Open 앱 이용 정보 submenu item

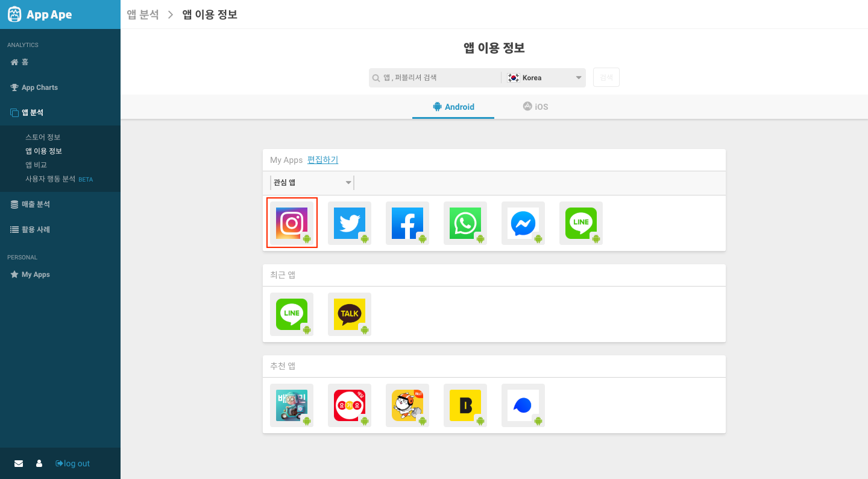point(43,151)
